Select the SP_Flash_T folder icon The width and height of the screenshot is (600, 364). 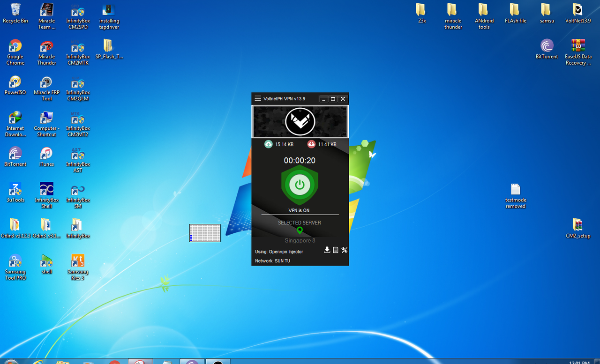click(109, 49)
